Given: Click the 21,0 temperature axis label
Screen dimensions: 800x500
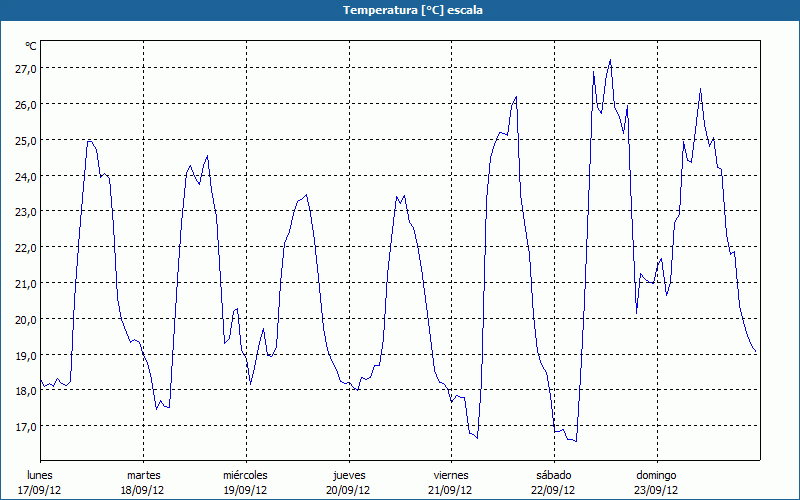Looking at the screenshot, I should 26,283.
